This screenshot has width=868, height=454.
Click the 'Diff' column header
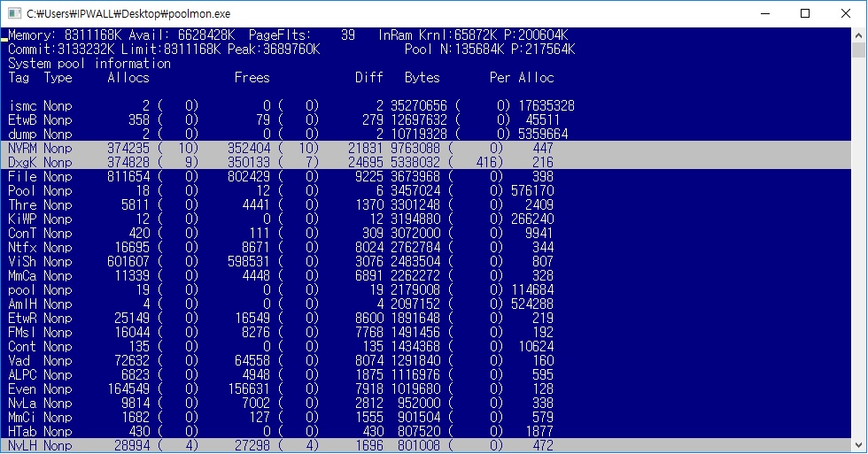369,77
